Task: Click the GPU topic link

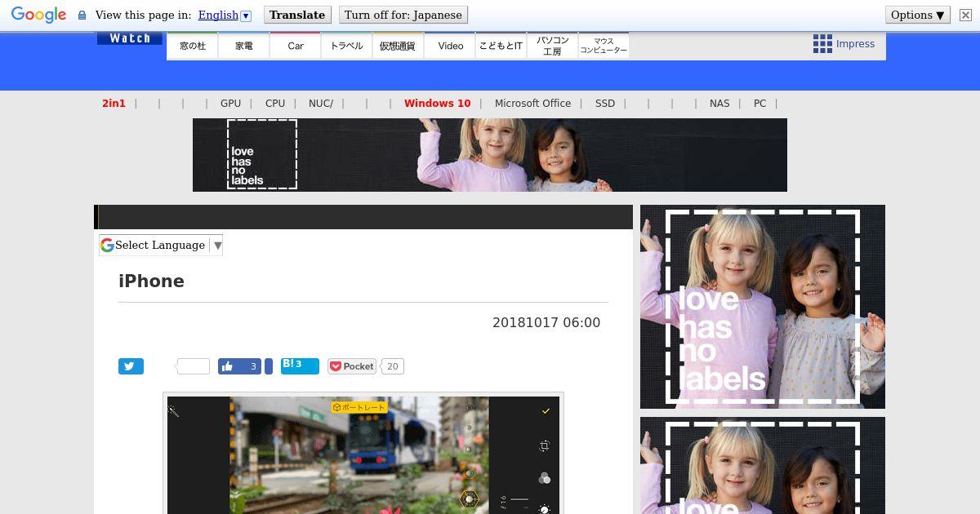Action: click(x=230, y=104)
